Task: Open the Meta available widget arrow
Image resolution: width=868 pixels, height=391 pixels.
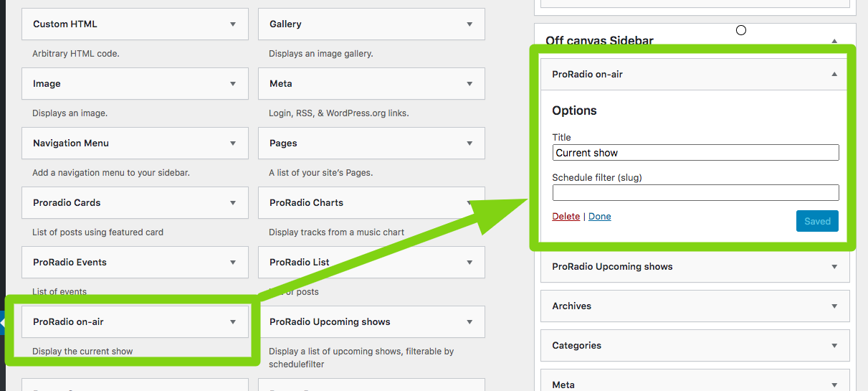Action: [469, 84]
